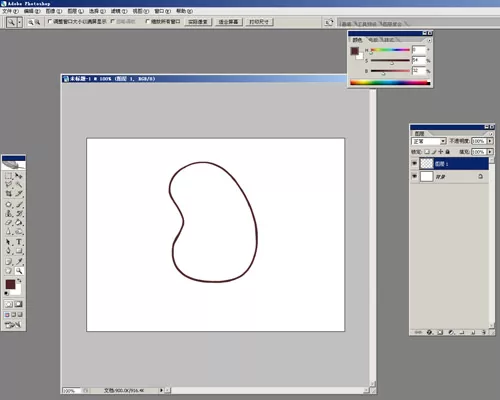Viewport: 500px width, 400px height.
Task: Select the Notes tool
Action: pos(8,262)
